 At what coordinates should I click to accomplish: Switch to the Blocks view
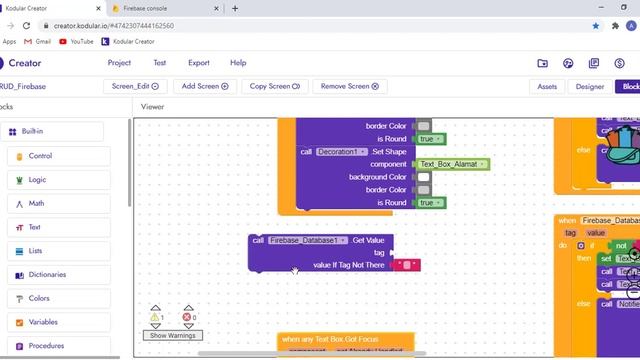(x=629, y=87)
